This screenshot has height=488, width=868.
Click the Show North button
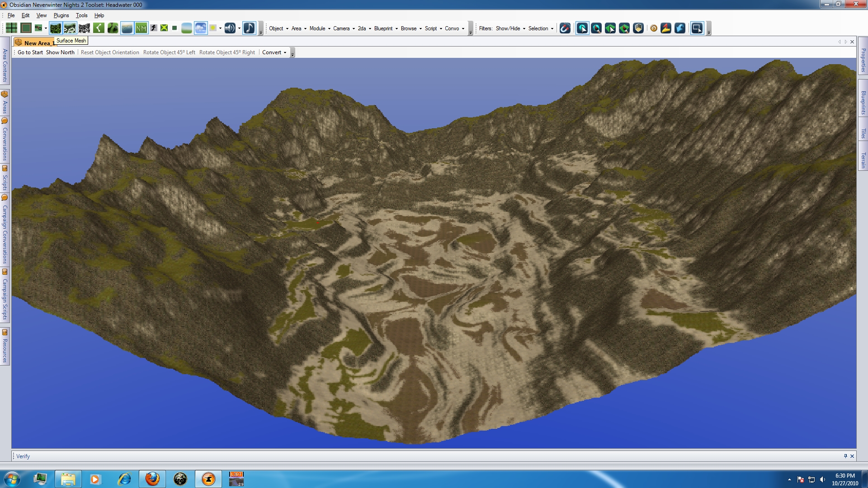pyautogui.click(x=60, y=52)
